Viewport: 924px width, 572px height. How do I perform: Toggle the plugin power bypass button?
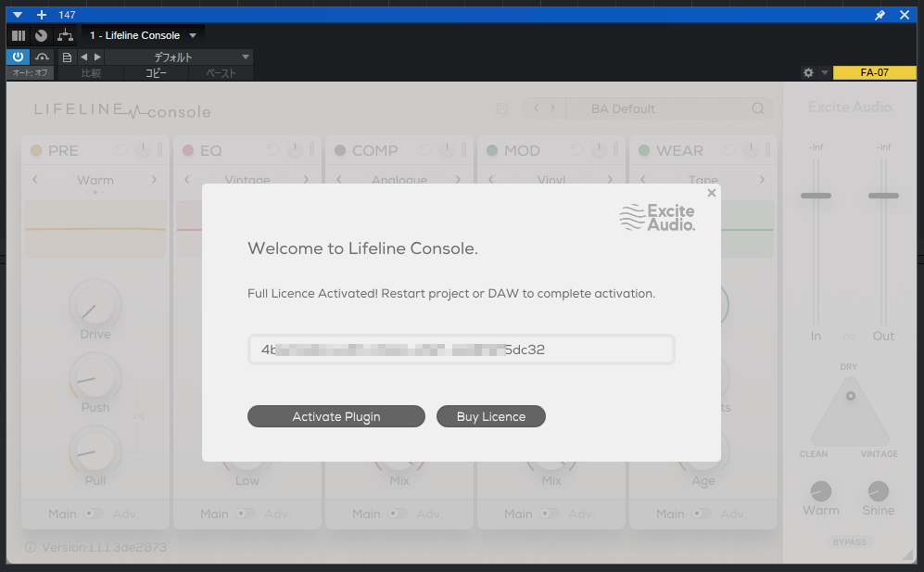pos(18,57)
